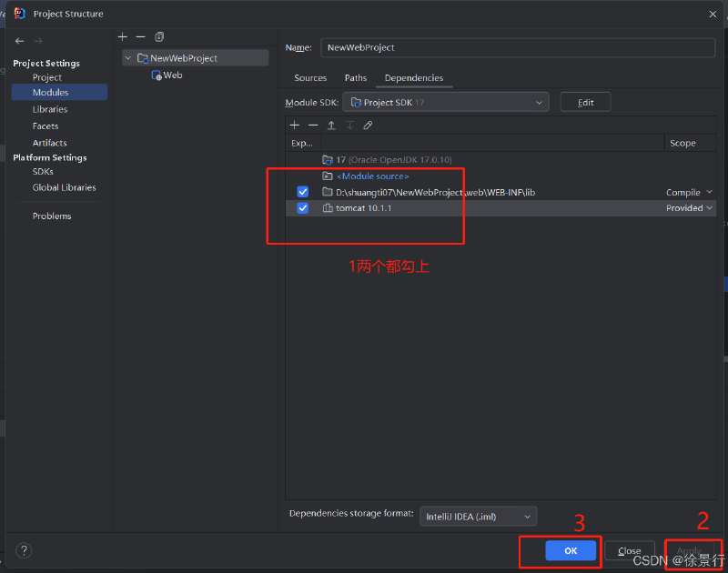Select the NewWebProject module in tree
Screen dimensions: 728x573
[x=196, y=58]
